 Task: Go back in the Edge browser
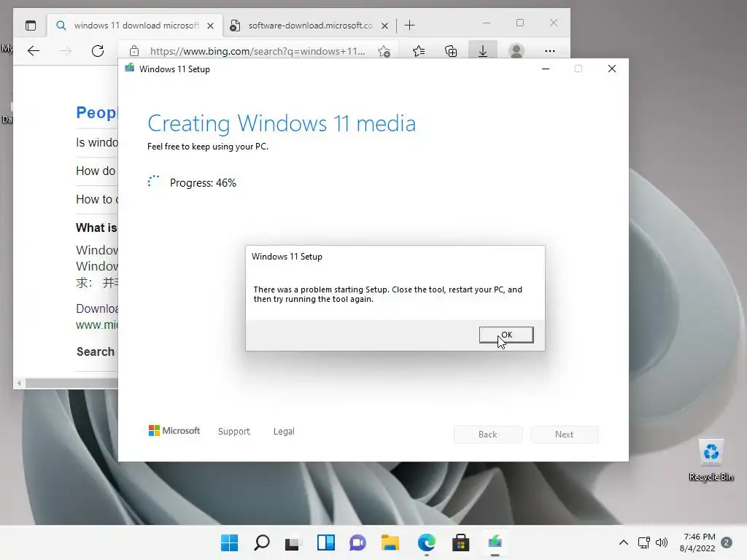34,51
